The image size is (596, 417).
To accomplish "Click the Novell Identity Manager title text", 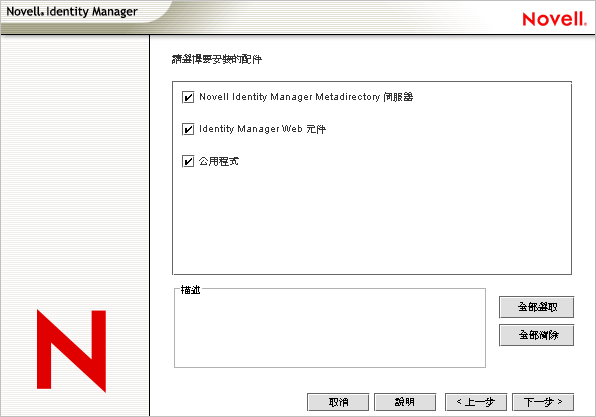I will pos(71,12).
